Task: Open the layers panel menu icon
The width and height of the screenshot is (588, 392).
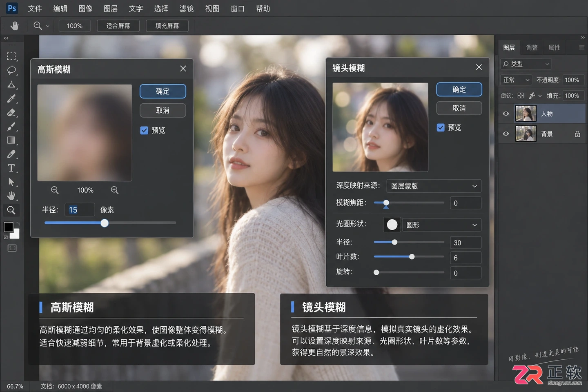Action: point(581,47)
